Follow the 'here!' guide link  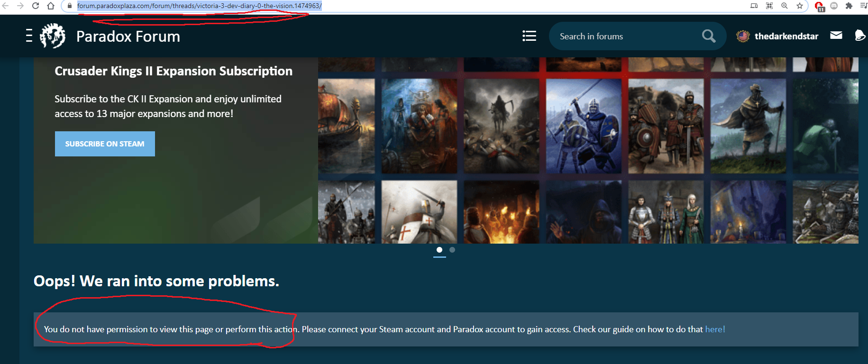tap(715, 329)
